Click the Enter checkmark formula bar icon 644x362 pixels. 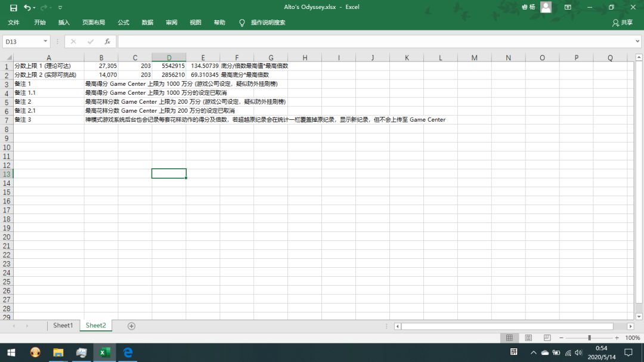(x=91, y=42)
